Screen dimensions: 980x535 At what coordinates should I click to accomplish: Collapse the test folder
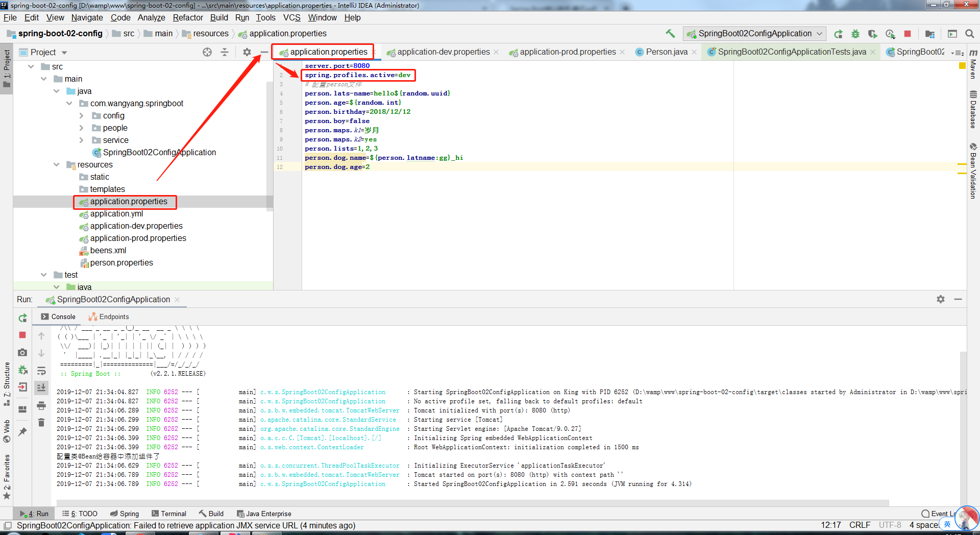(44, 275)
